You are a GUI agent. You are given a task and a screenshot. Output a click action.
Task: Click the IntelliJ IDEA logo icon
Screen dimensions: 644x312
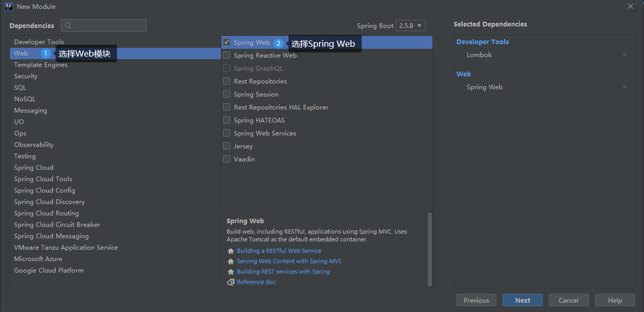9,7
